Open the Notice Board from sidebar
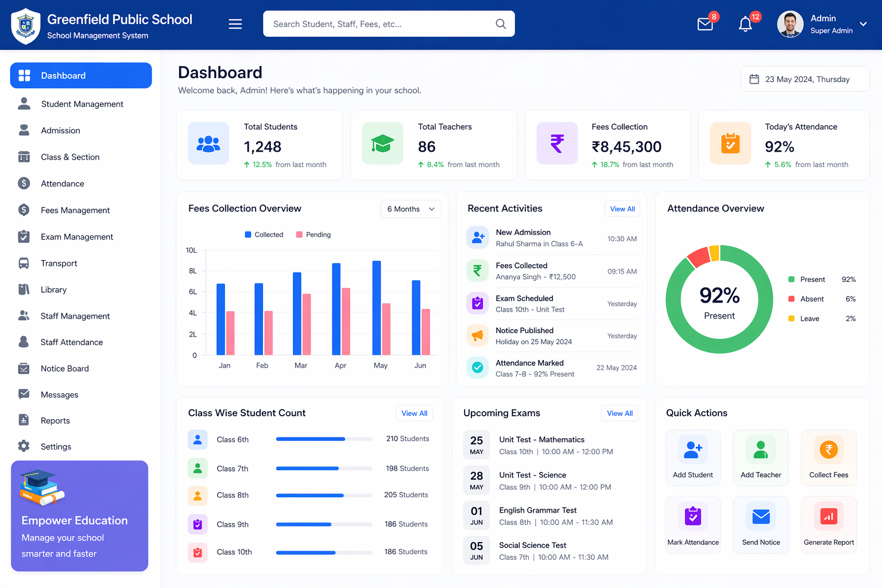The height and width of the screenshot is (588, 882). click(65, 368)
